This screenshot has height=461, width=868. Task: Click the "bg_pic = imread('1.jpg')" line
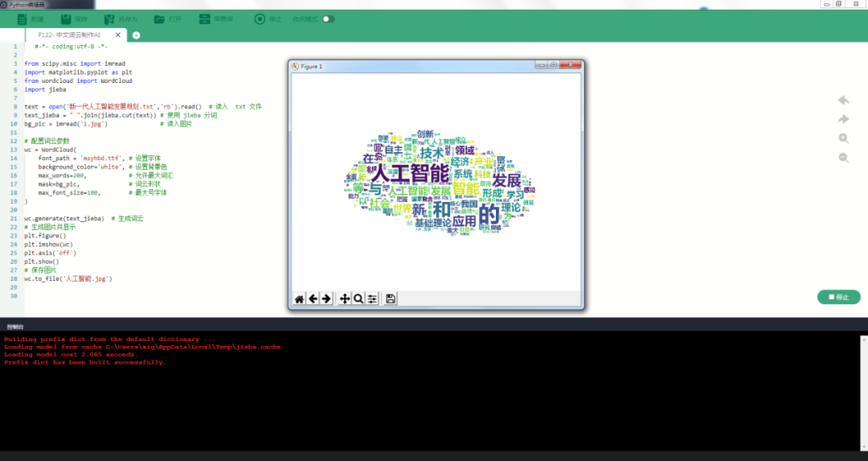[x=108, y=124]
